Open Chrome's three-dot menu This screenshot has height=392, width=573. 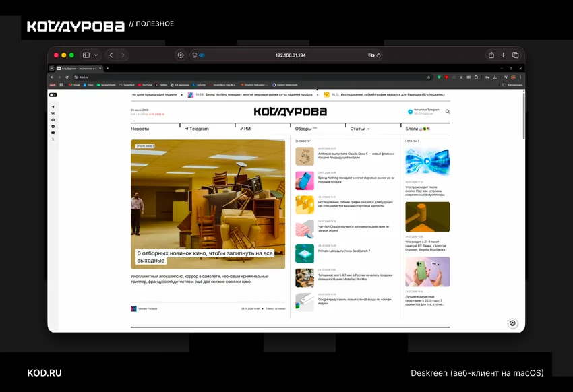[520, 77]
